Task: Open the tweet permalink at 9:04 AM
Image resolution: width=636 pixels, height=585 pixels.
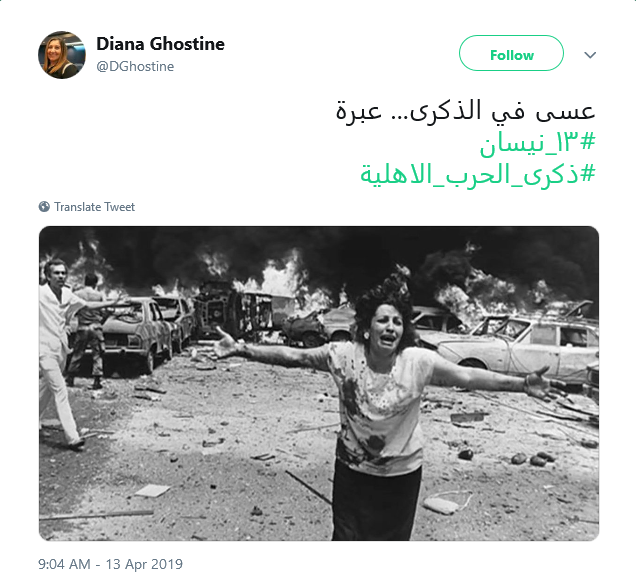Action: click(x=64, y=564)
